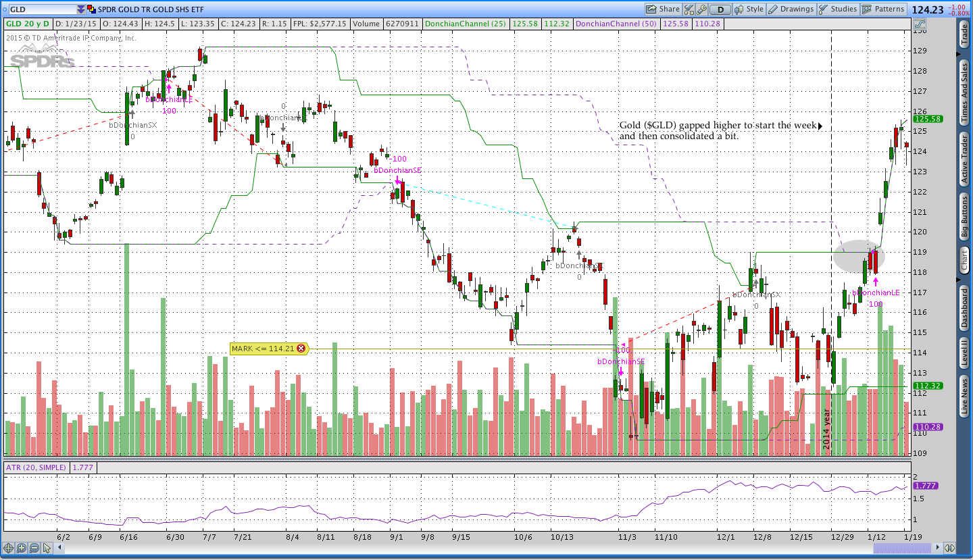Remove the MARK <= 114.21 alert with red X
The image size is (973, 560).
[x=301, y=349]
